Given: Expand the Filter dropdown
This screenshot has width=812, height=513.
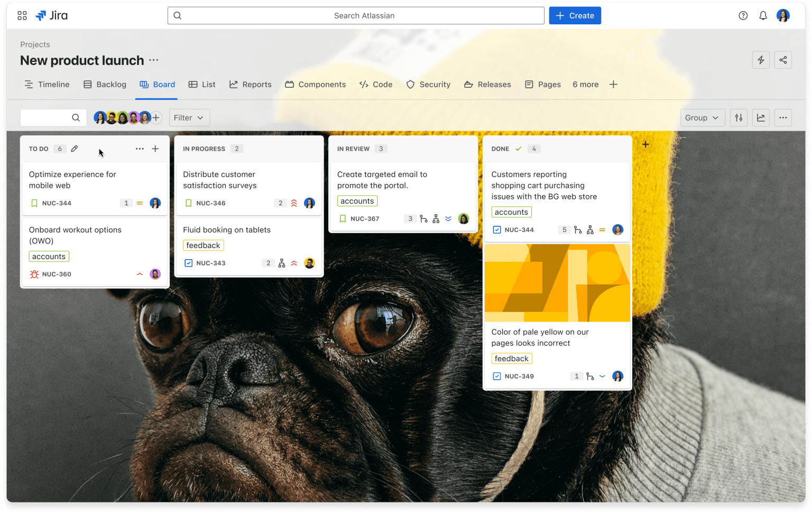Looking at the screenshot, I should click(189, 117).
